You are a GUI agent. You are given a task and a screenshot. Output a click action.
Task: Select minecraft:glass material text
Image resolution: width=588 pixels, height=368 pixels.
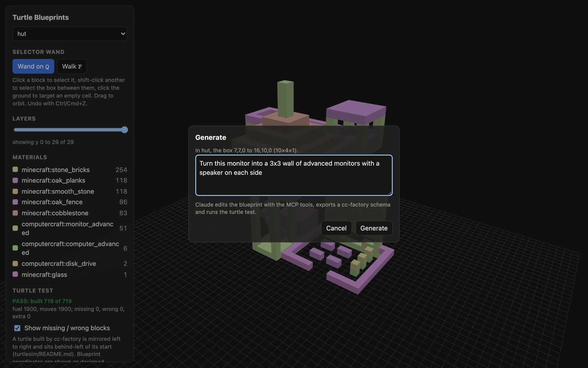tap(44, 275)
